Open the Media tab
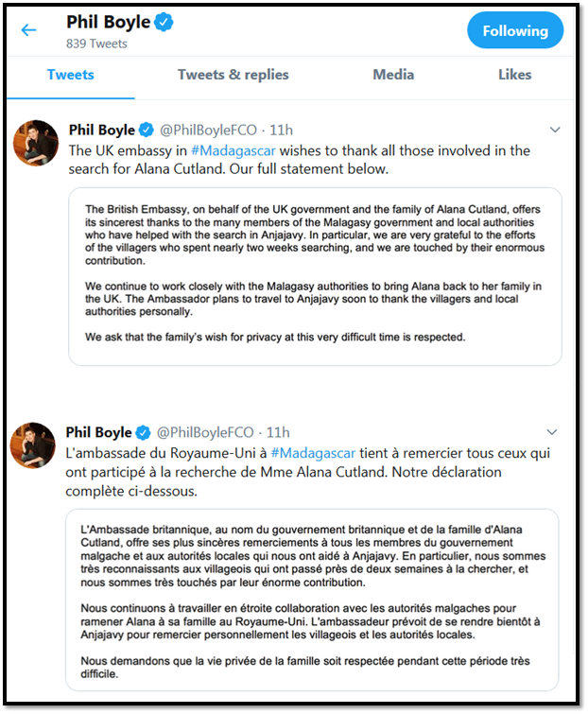588x714 pixels. pyautogui.click(x=393, y=75)
